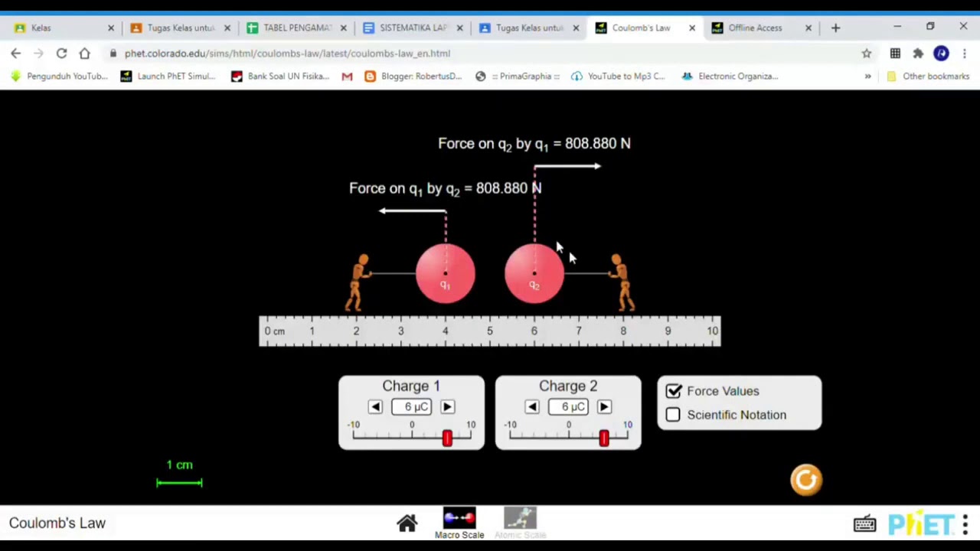The width and height of the screenshot is (980, 551).
Task: Close the Coulomb's Law tab
Action: tap(692, 28)
